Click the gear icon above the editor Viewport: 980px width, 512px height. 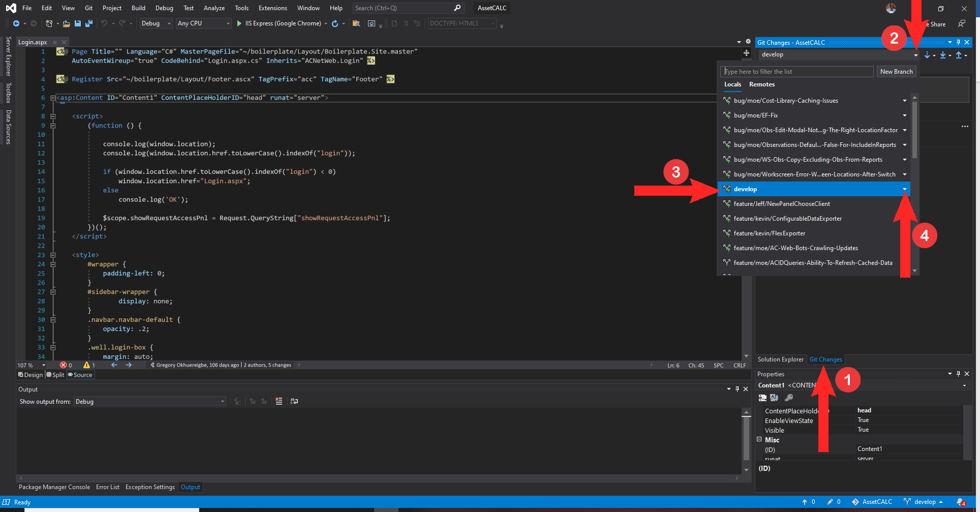coord(748,42)
